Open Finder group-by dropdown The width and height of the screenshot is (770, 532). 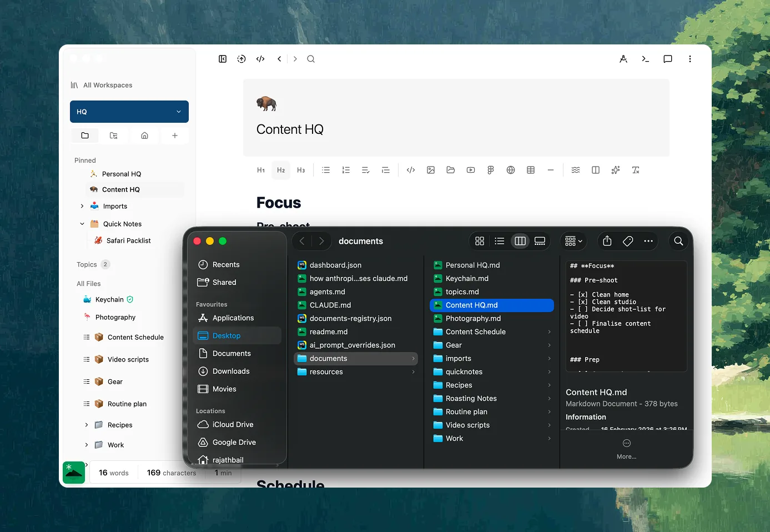(573, 241)
